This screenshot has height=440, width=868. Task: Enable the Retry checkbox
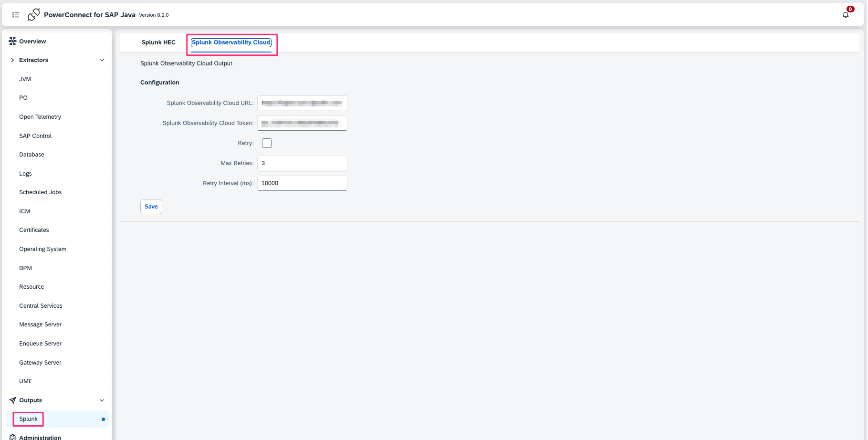click(x=267, y=143)
